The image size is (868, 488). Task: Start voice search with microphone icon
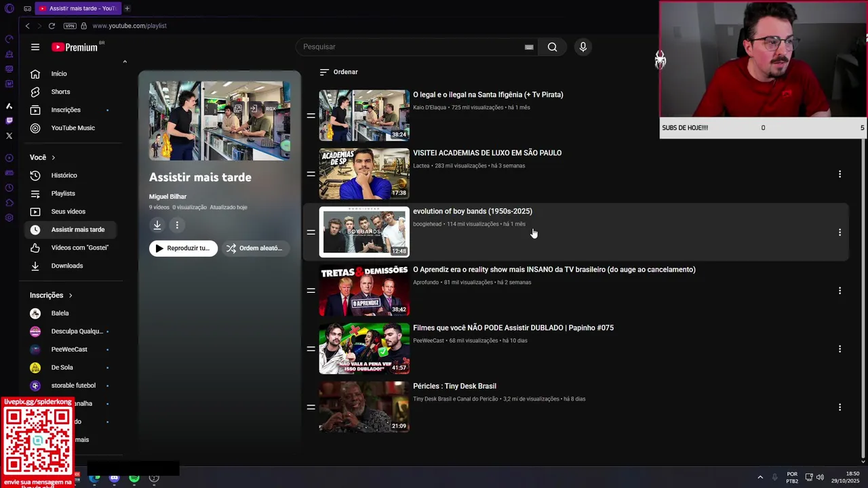click(x=583, y=47)
